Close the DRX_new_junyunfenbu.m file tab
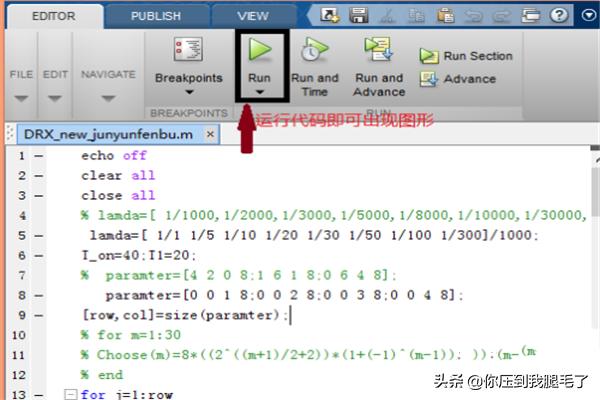600x400 pixels. tap(210, 134)
